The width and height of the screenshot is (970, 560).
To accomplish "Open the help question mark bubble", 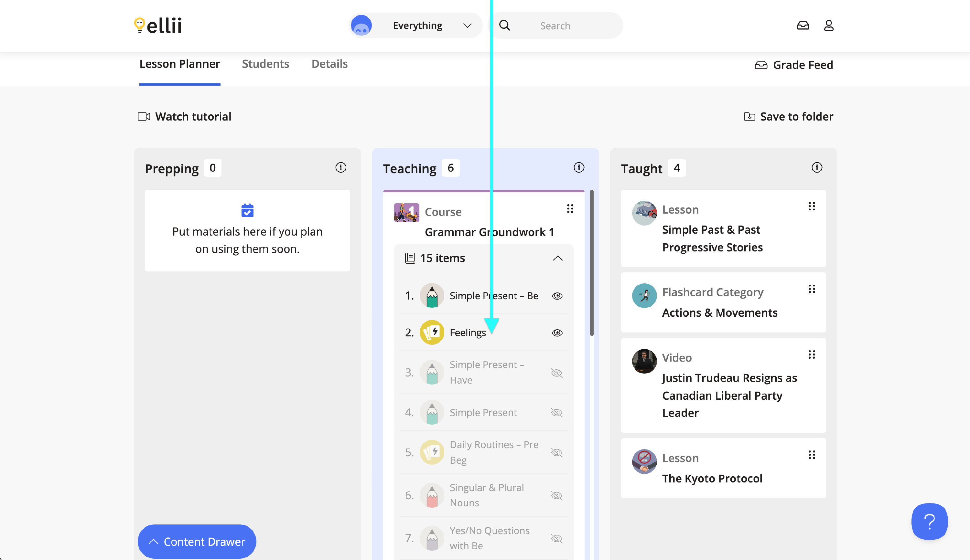I will [x=929, y=521].
